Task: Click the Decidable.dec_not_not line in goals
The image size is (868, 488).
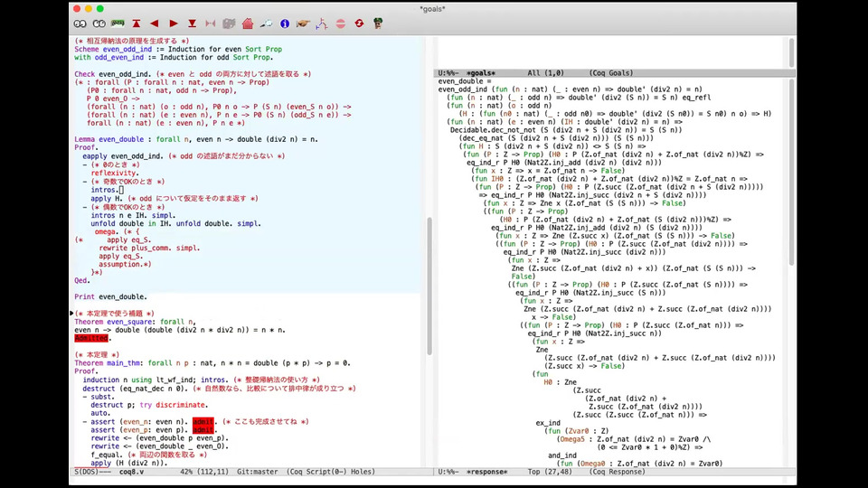Action: [x=566, y=130]
